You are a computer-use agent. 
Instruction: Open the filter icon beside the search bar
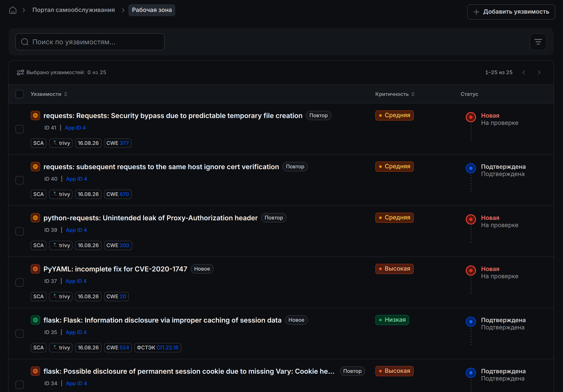coord(538,42)
